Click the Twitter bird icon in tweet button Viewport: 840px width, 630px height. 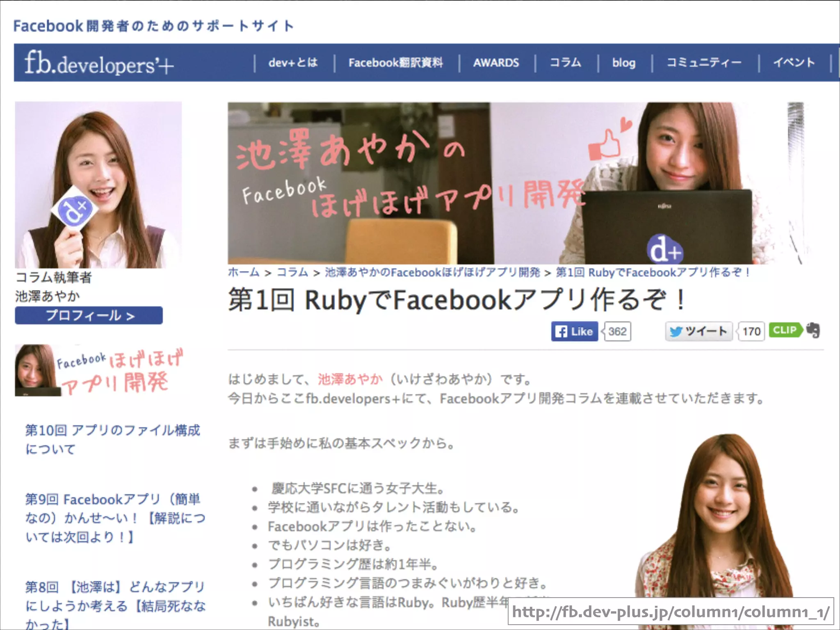pyautogui.click(x=676, y=331)
